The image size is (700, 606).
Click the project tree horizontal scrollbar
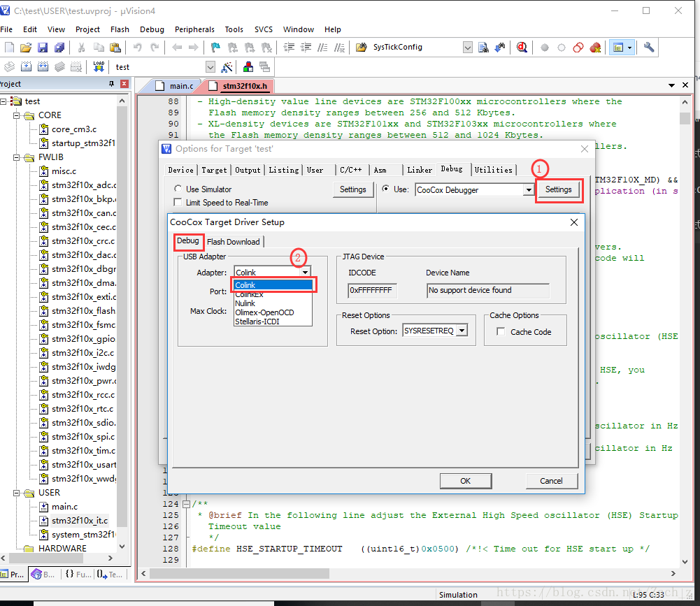[45, 558]
